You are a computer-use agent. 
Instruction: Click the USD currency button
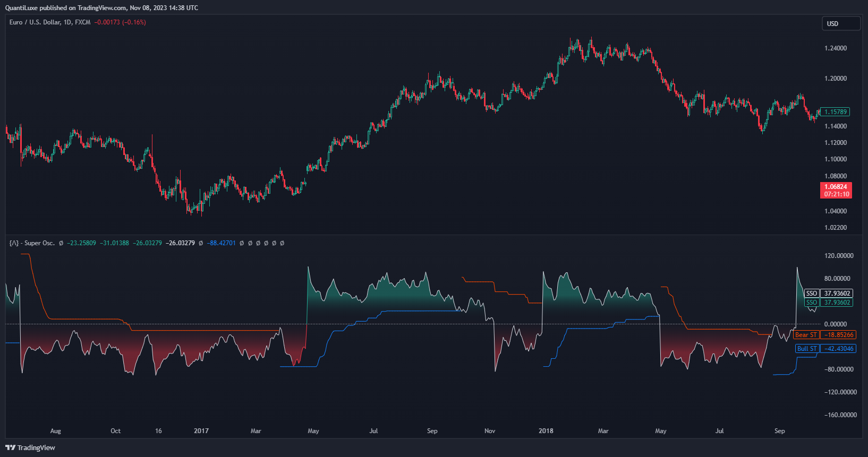pos(841,23)
